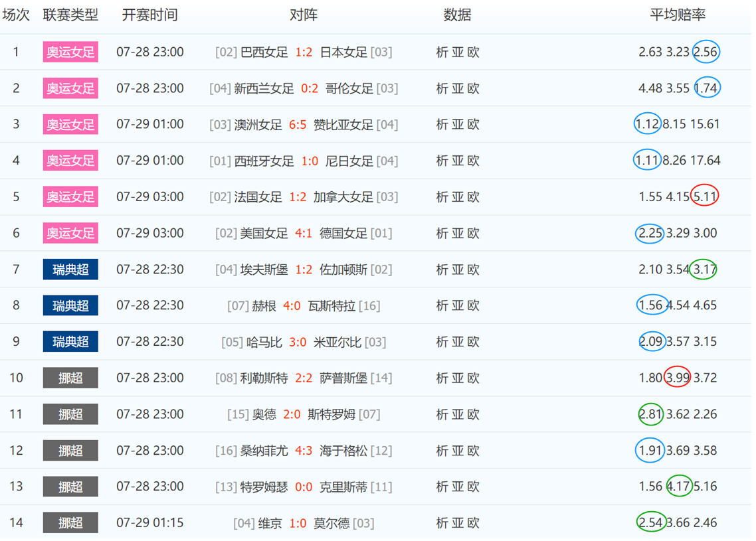Image resolution: width=756 pixels, height=541 pixels.
Task: Open 析 link in 西班牙女足 row
Action: (x=442, y=161)
